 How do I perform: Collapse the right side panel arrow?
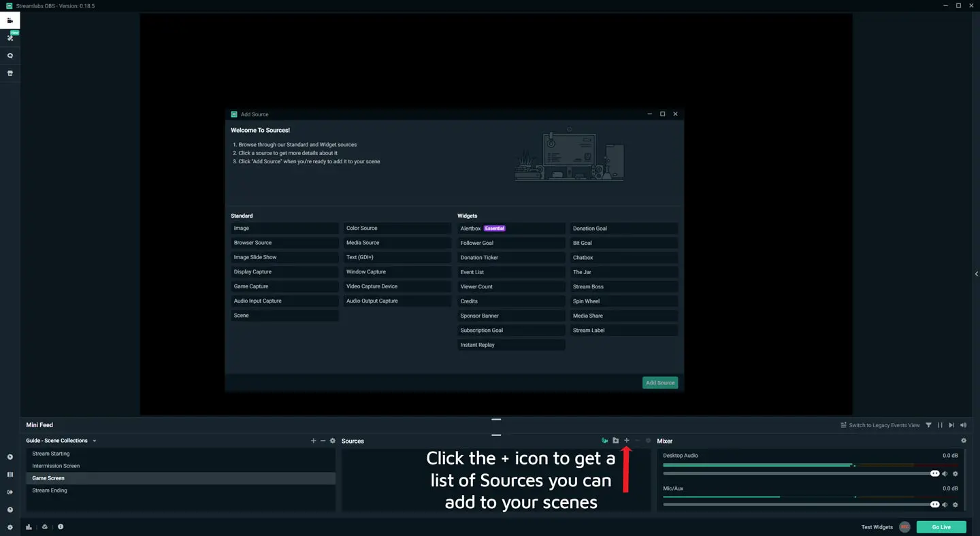977,274
